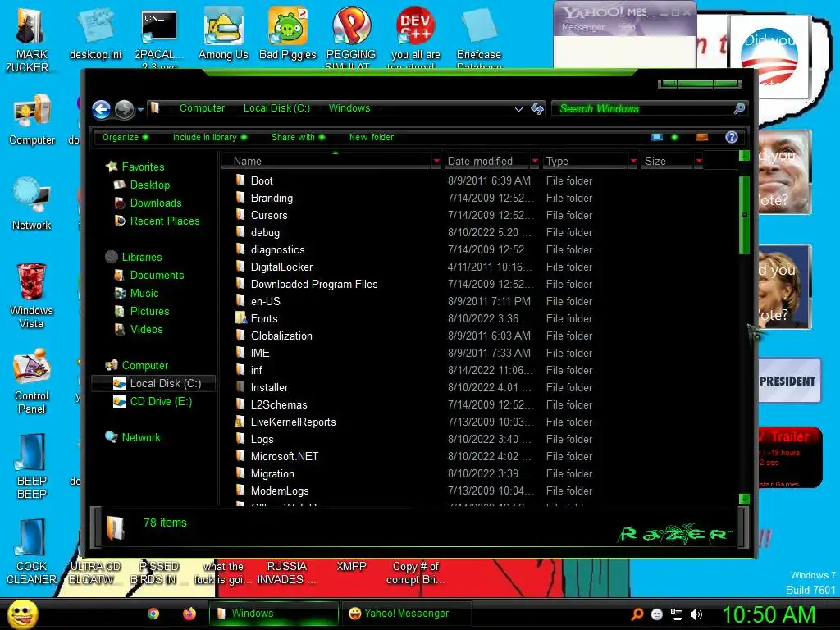Go back with the blue Back arrow
840x630 pixels.
coord(101,109)
